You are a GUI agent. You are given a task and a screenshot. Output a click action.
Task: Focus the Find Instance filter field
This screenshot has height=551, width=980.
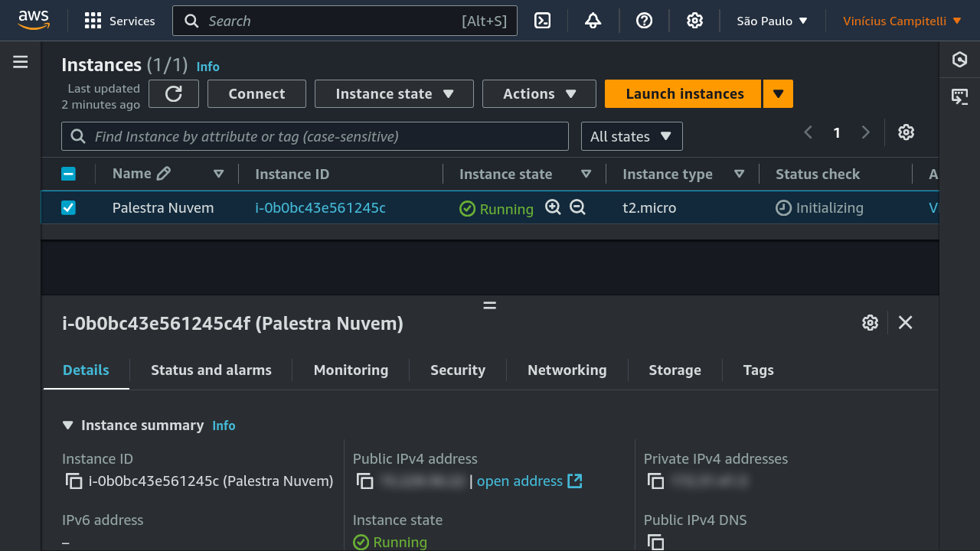coord(315,136)
